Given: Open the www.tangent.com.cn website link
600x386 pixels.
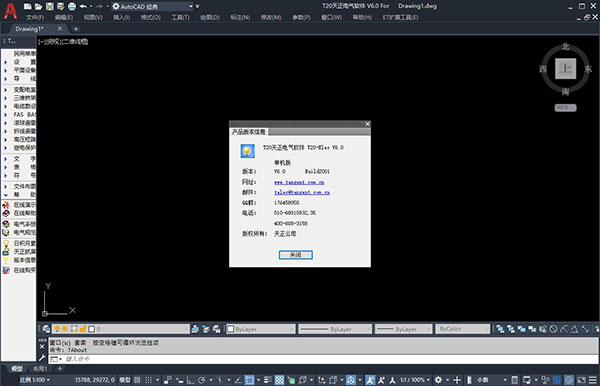Looking at the screenshot, I should point(299,182).
